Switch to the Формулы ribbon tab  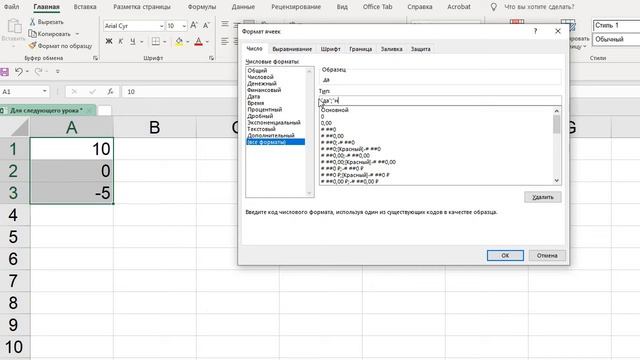tap(202, 7)
